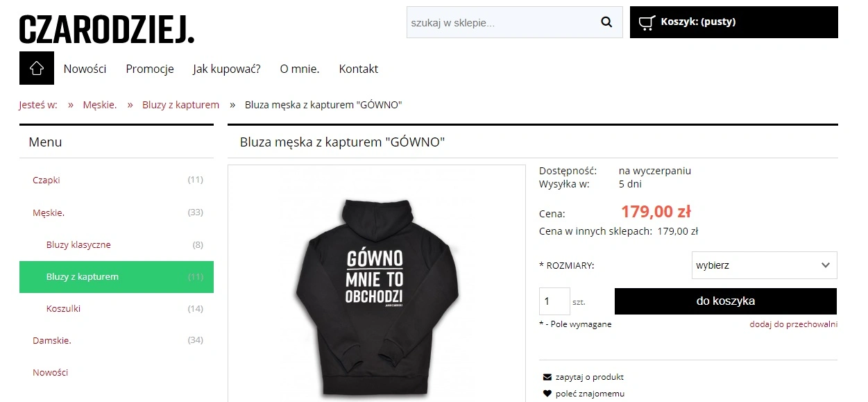Click the hoodie product image
868x402 pixels.
click(x=377, y=283)
